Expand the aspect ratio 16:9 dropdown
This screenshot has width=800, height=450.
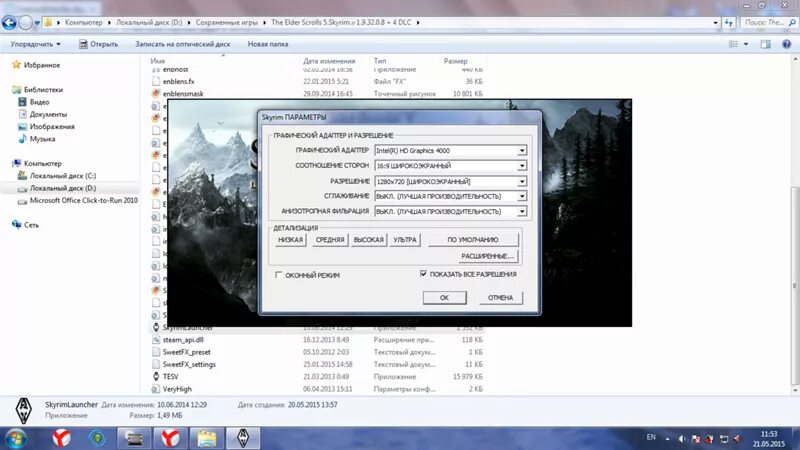[x=451, y=166]
